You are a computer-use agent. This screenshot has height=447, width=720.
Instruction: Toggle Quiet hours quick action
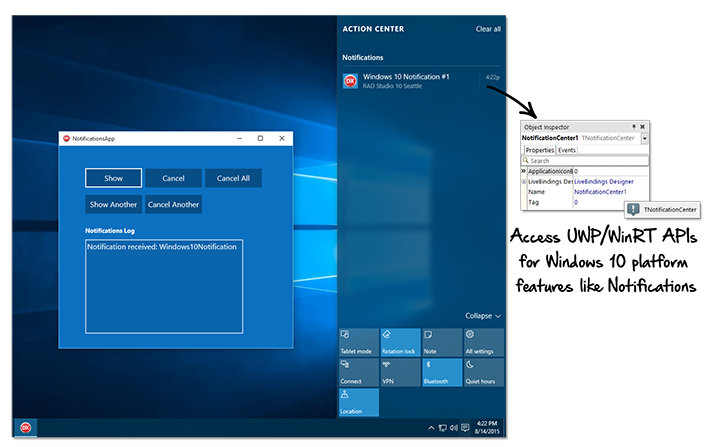(x=484, y=372)
